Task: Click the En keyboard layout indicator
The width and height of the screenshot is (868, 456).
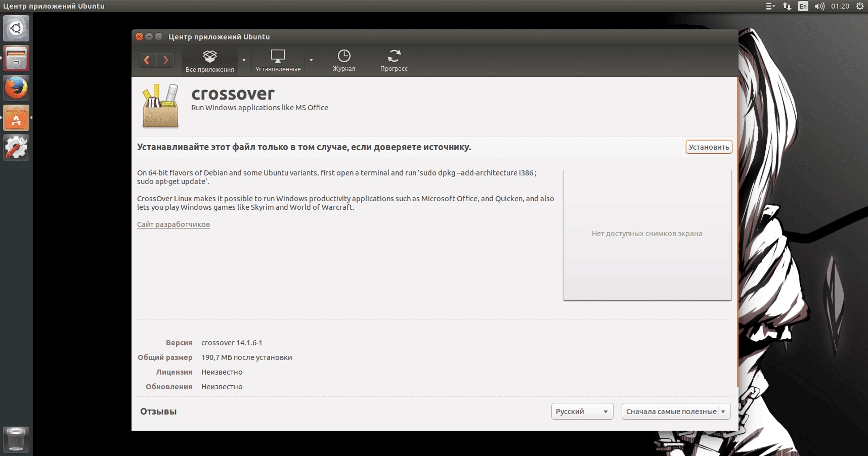Action: (803, 6)
